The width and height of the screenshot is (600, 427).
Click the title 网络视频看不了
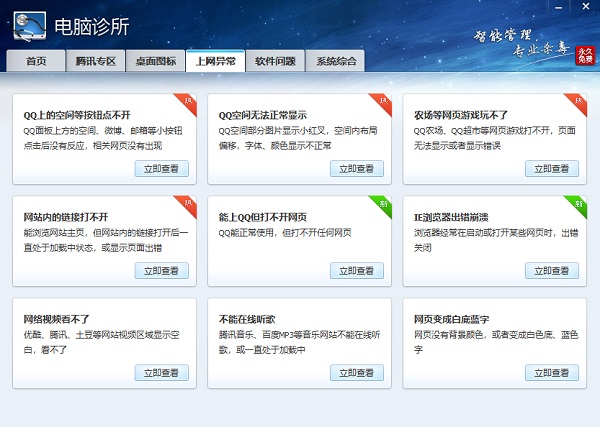coord(56,319)
